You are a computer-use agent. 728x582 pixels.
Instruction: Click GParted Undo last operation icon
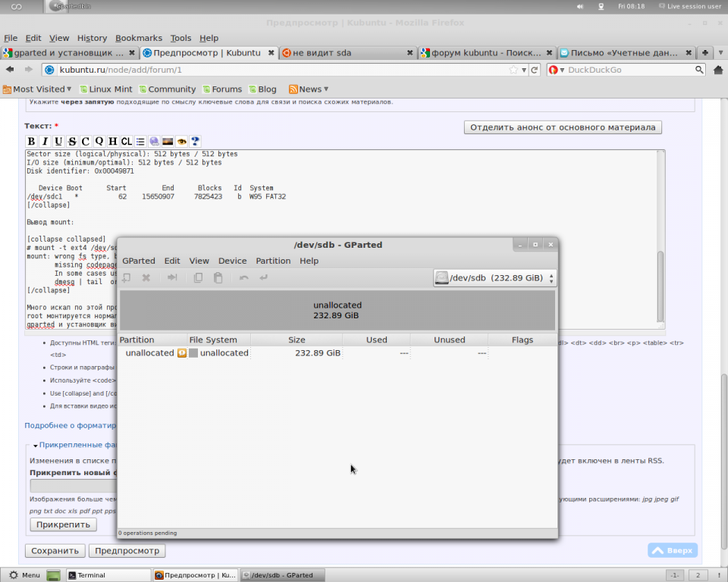coord(244,277)
